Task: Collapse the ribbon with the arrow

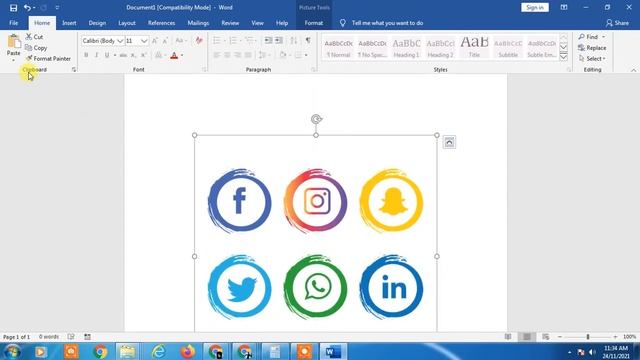Action: 633,70
